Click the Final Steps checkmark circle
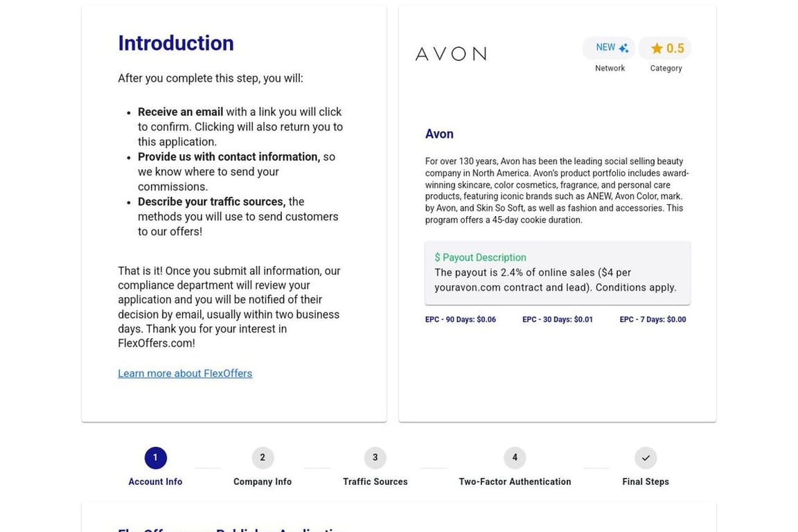The image size is (798, 532). (x=646, y=458)
